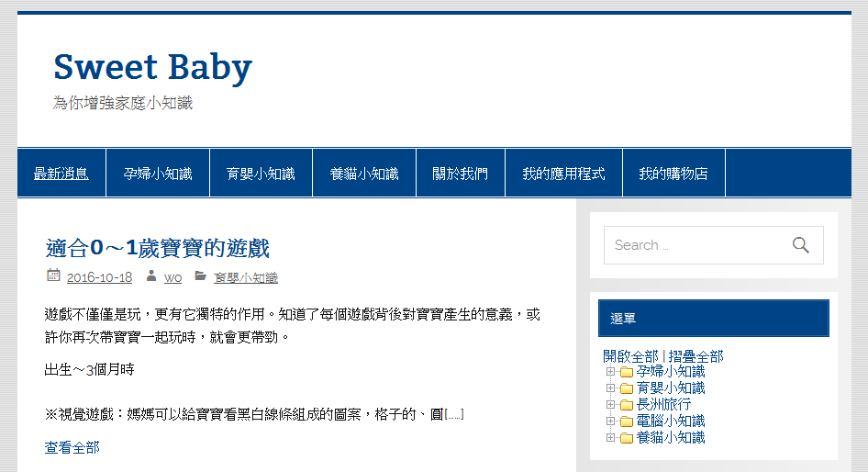Open 最新消息 in the navigation bar

coord(61,174)
